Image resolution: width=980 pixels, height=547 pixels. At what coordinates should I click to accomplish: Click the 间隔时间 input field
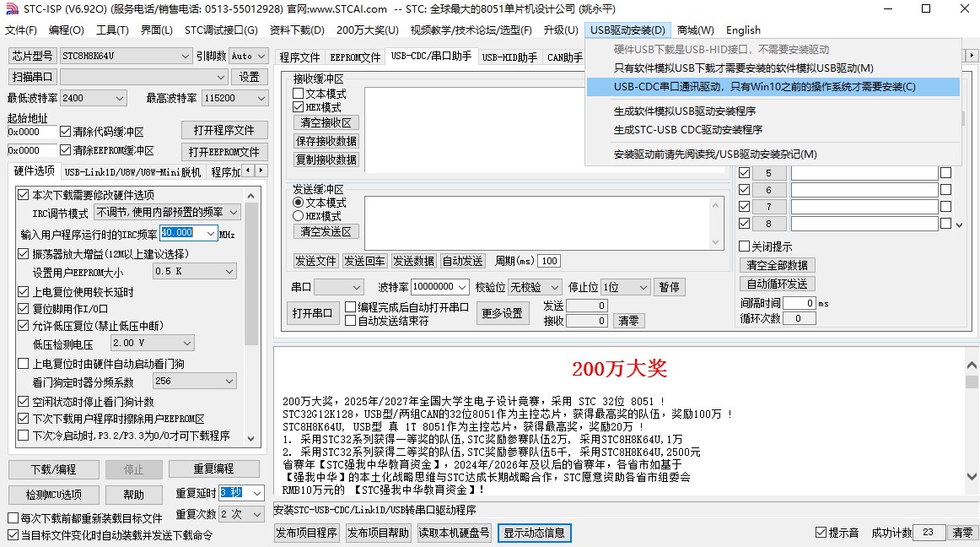click(x=799, y=303)
